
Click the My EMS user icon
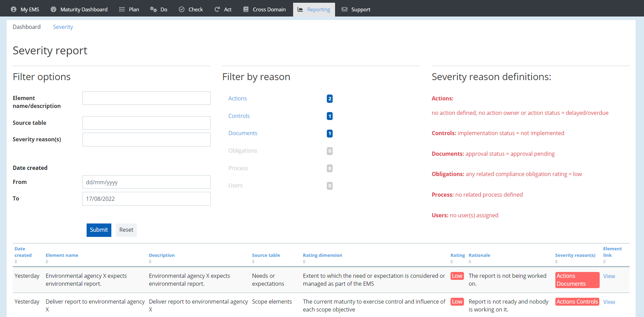tap(13, 9)
